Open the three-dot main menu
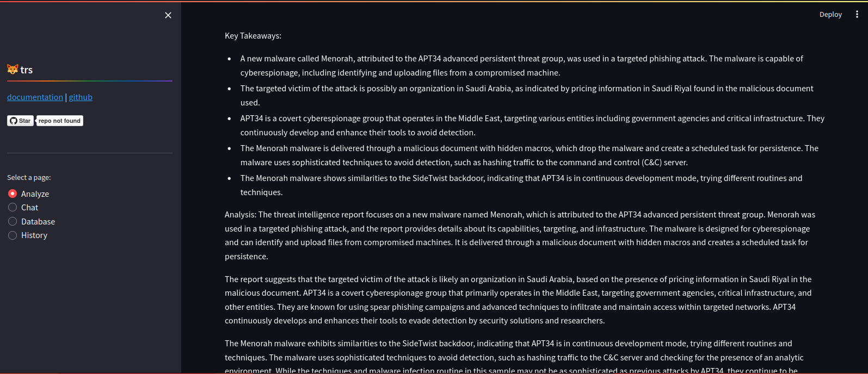 coord(857,15)
